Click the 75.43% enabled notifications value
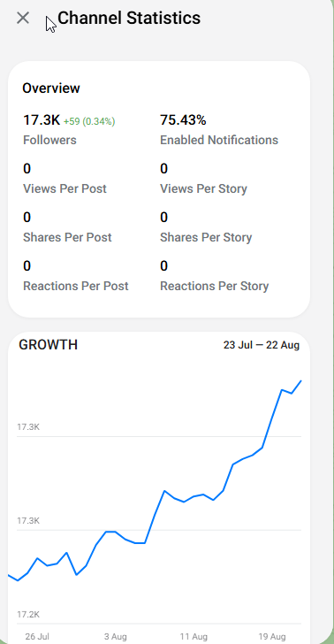The width and height of the screenshot is (334, 644). 183,120
